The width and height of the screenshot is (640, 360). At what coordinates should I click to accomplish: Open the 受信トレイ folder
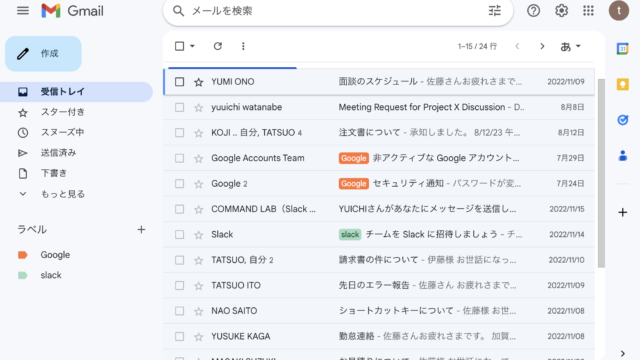coord(77,92)
